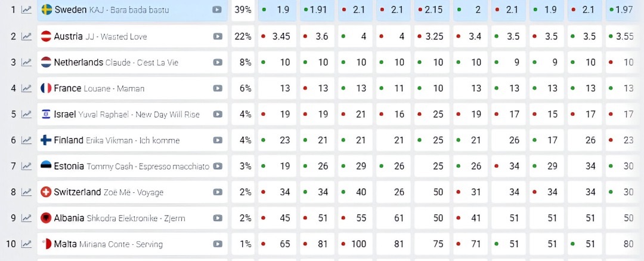
Task: Open the Estonia Tommy Cash Espresso macchiato entry
Action: tap(132, 166)
